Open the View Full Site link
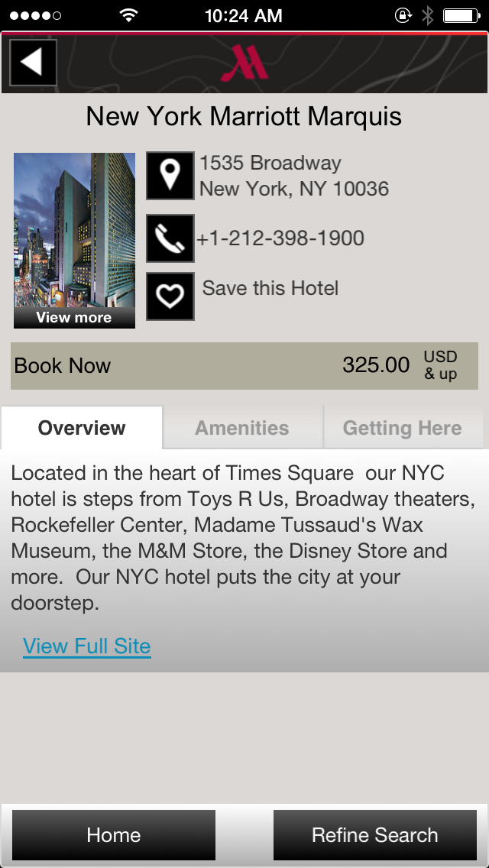Viewport: 489px width, 868px height. [x=86, y=646]
